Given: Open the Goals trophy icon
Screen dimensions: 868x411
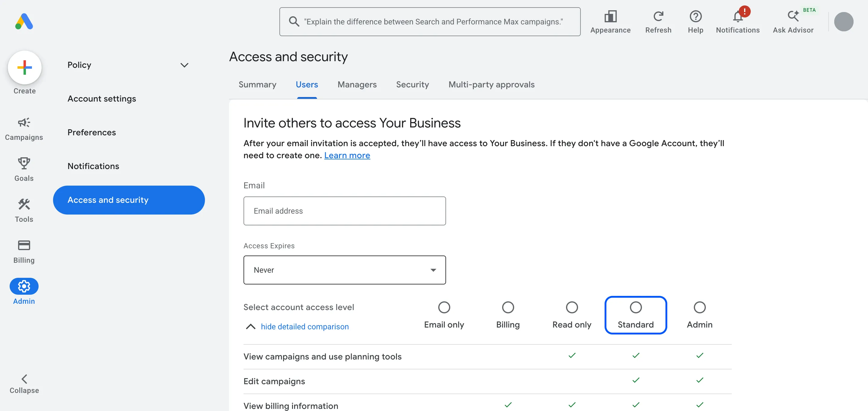Looking at the screenshot, I should tap(24, 163).
